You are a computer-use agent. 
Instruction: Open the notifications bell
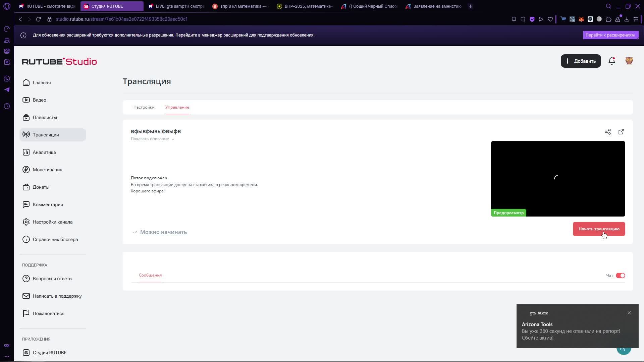[x=612, y=61]
